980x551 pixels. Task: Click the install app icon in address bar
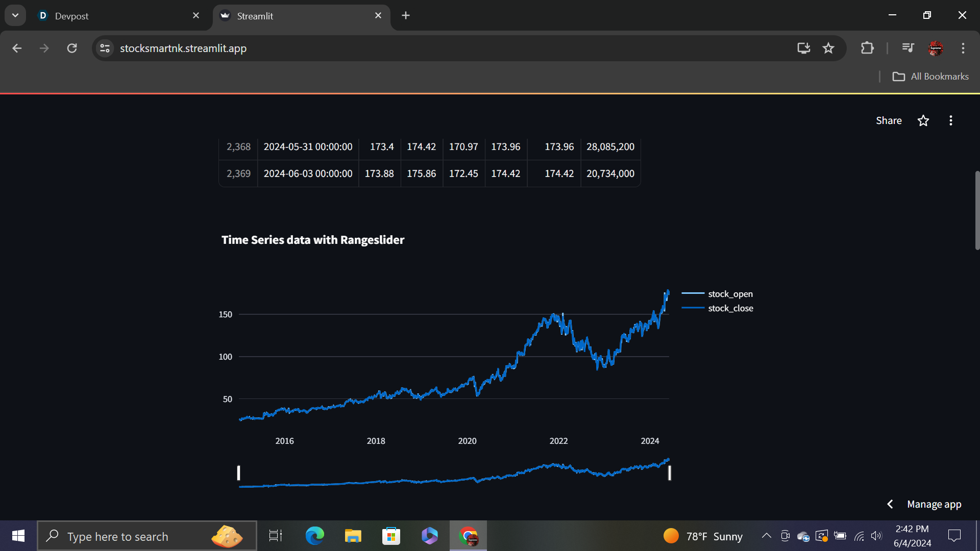tap(803, 48)
